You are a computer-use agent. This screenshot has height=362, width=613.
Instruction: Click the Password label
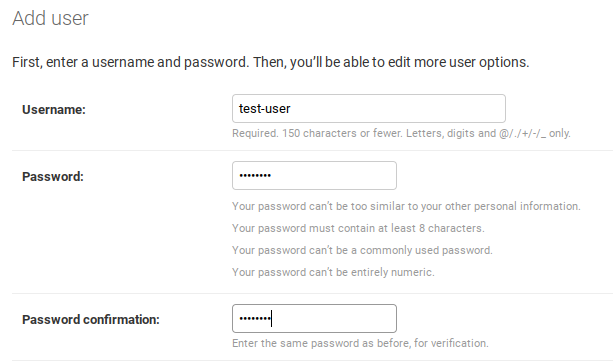[53, 176]
